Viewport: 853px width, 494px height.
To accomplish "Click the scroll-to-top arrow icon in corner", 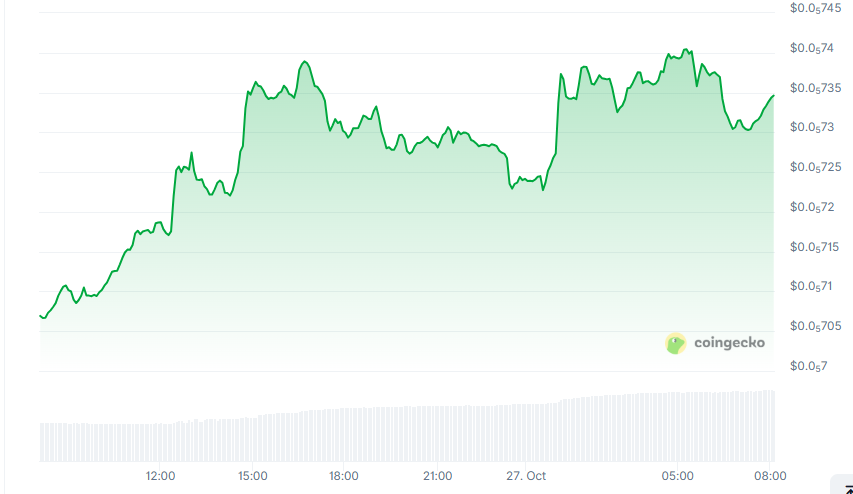I will pos(847,487).
